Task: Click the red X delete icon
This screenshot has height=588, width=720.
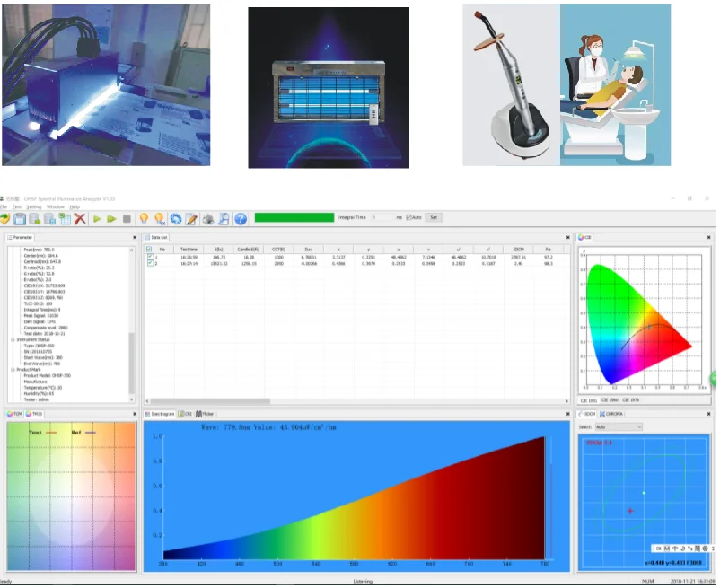Action: [x=80, y=219]
